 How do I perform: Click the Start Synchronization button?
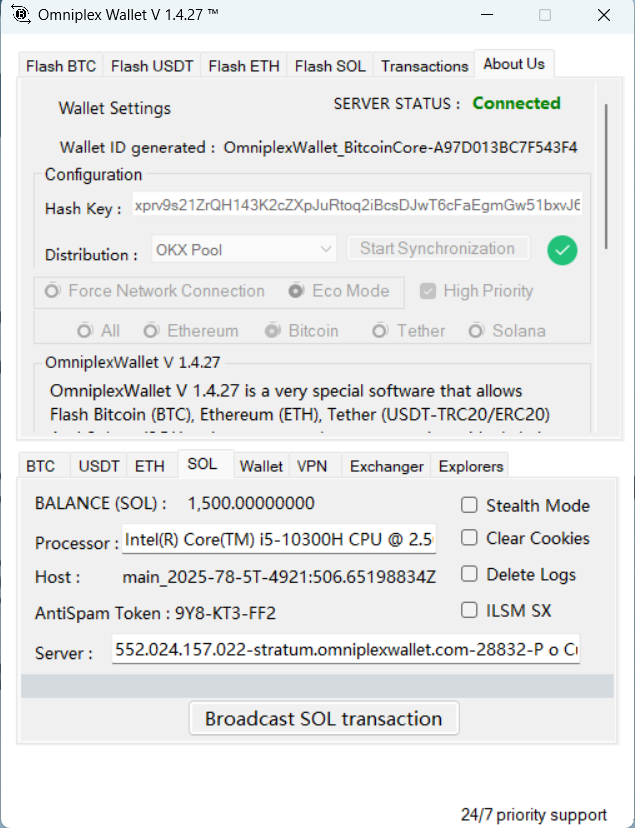pos(437,249)
